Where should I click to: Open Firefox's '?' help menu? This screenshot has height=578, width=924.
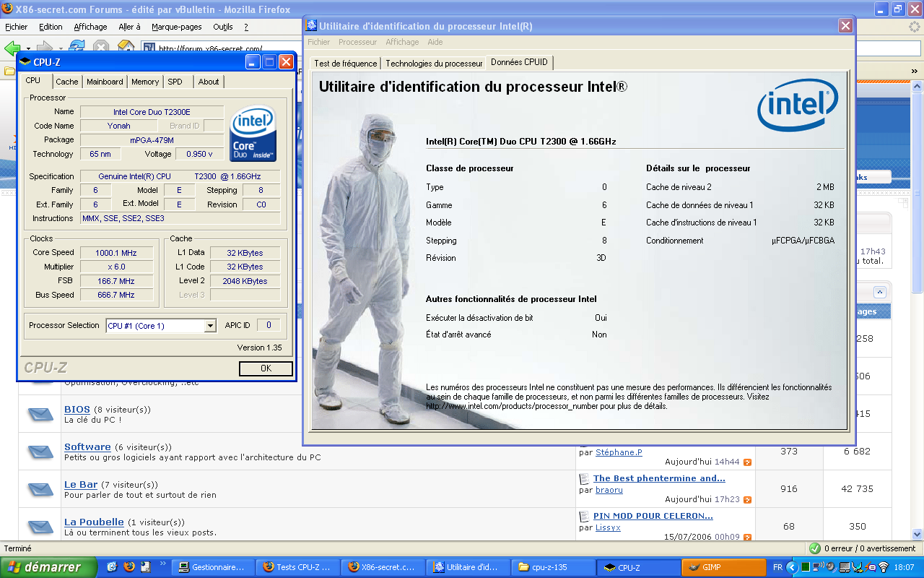[246, 27]
